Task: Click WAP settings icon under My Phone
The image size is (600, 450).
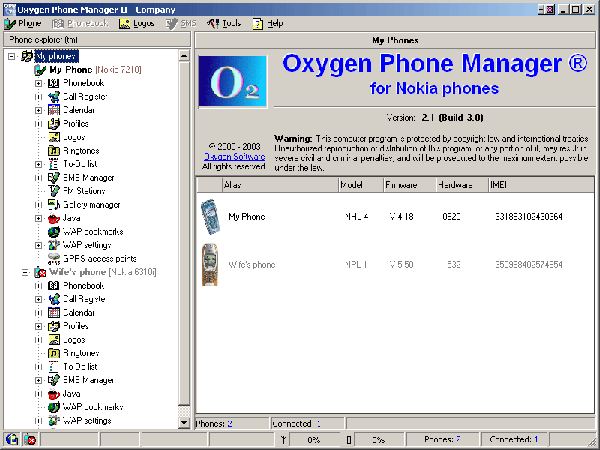Action: pos(54,245)
